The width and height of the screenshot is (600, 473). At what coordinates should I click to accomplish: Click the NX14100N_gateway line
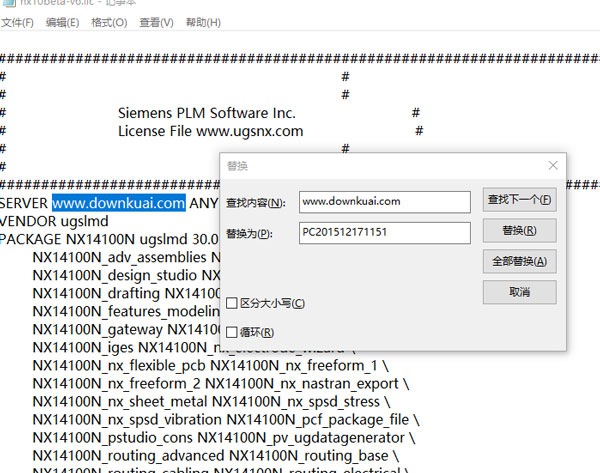[x=126, y=329]
